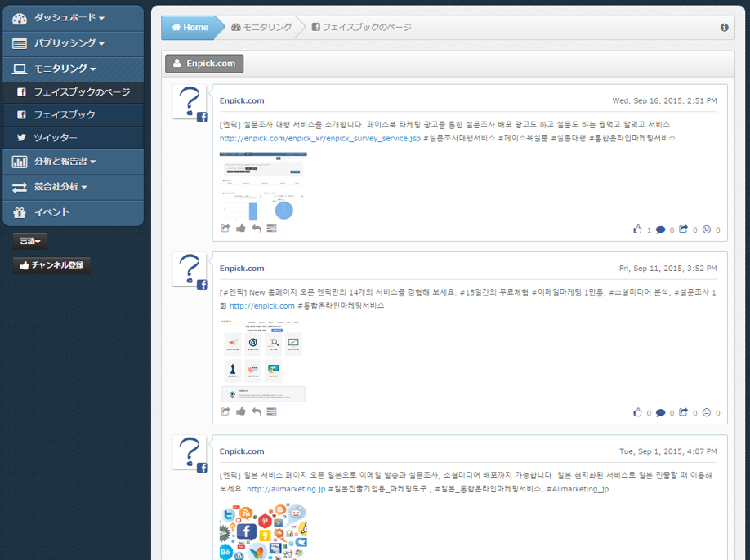This screenshot has width=750, height=560.
Task: Go to Home in the breadcrumb
Action: [x=190, y=28]
